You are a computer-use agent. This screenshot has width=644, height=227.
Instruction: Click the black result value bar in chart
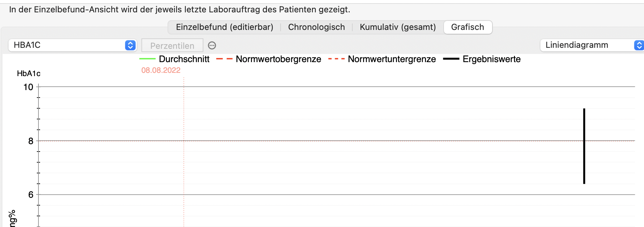[x=584, y=146]
